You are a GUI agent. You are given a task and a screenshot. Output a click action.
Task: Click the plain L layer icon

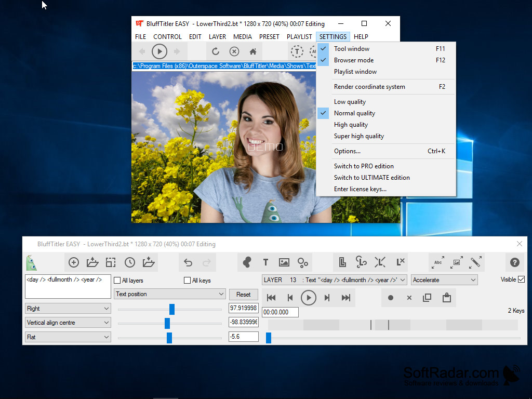(x=342, y=262)
